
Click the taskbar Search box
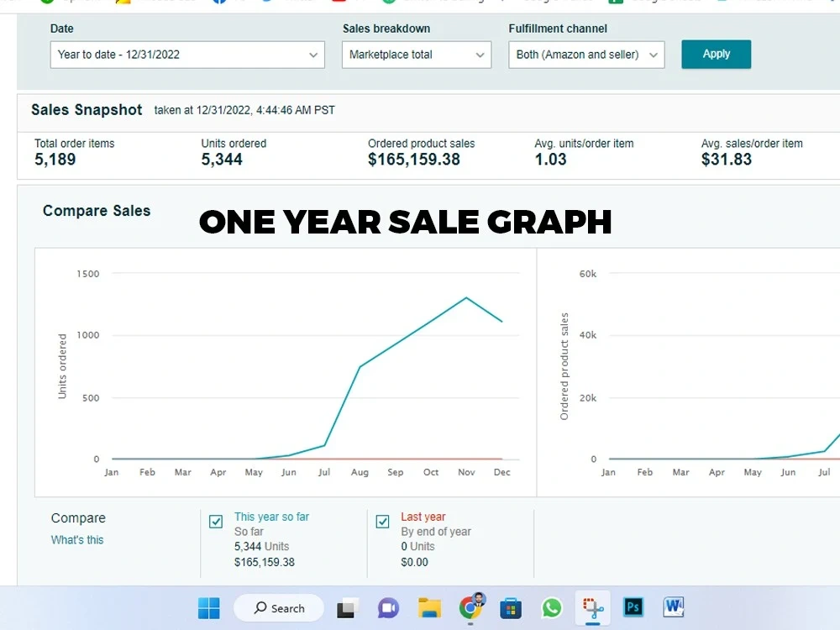(279, 608)
